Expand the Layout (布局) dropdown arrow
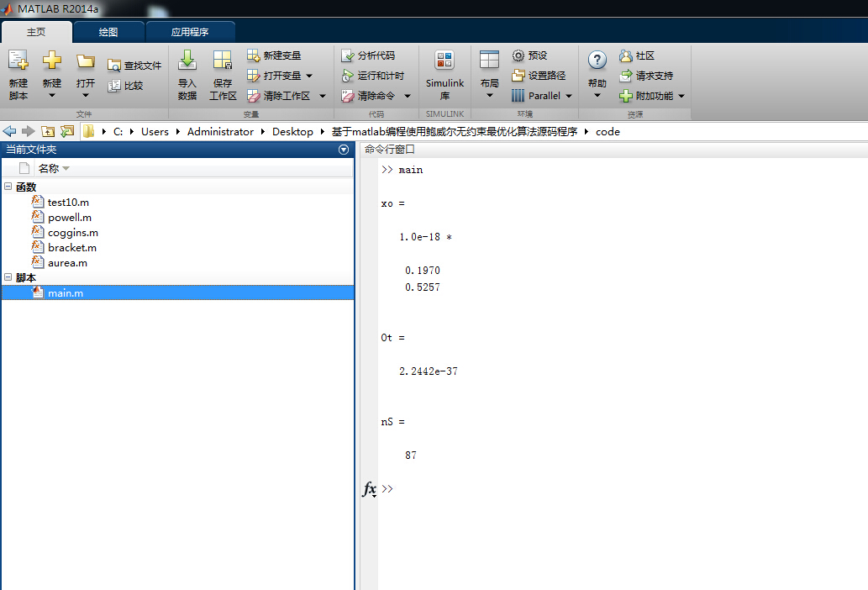The image size is (868, 590). click(489, 96)
